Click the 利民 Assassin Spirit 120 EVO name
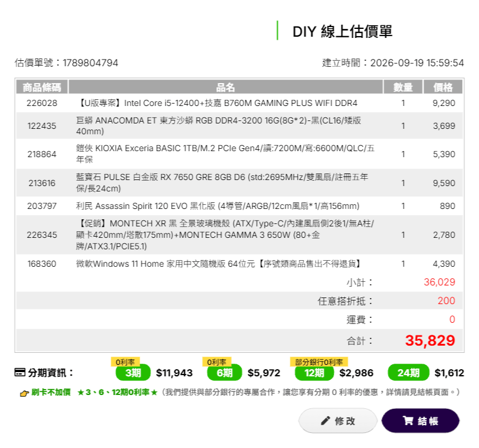This screenshot has height=448, width=479. click(x=218, y=206)
